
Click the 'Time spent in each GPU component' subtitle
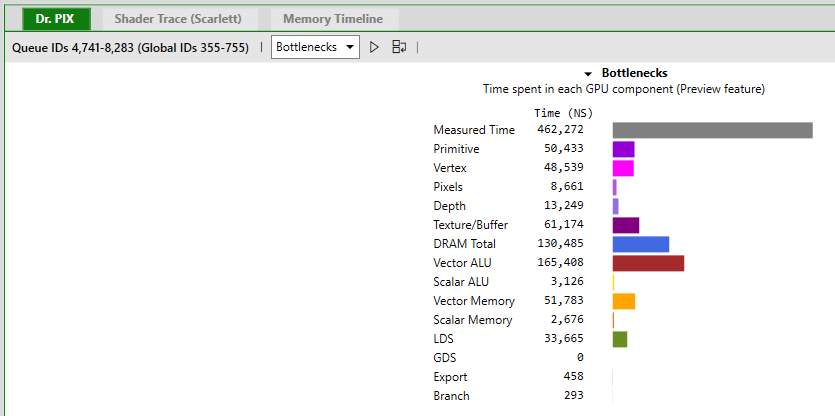624,89
